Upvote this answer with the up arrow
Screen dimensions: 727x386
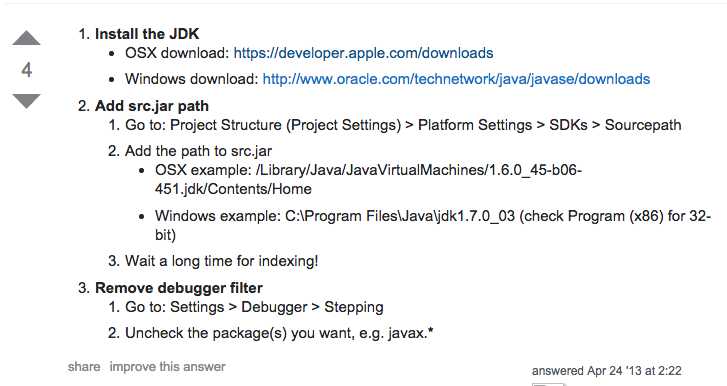pos(26,38)
